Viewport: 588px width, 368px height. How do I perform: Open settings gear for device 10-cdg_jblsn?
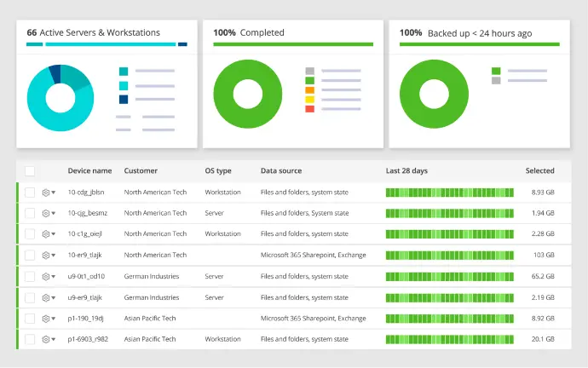tap(46, 193)
